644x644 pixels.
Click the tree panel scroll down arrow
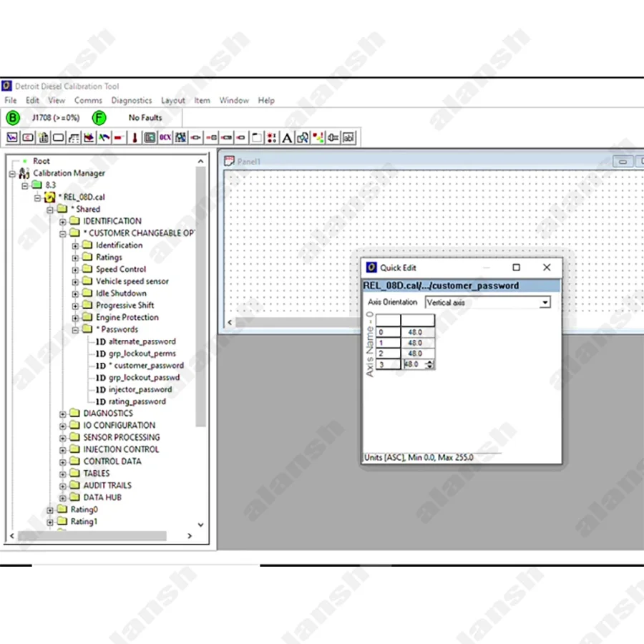click(x=200, y=525)
